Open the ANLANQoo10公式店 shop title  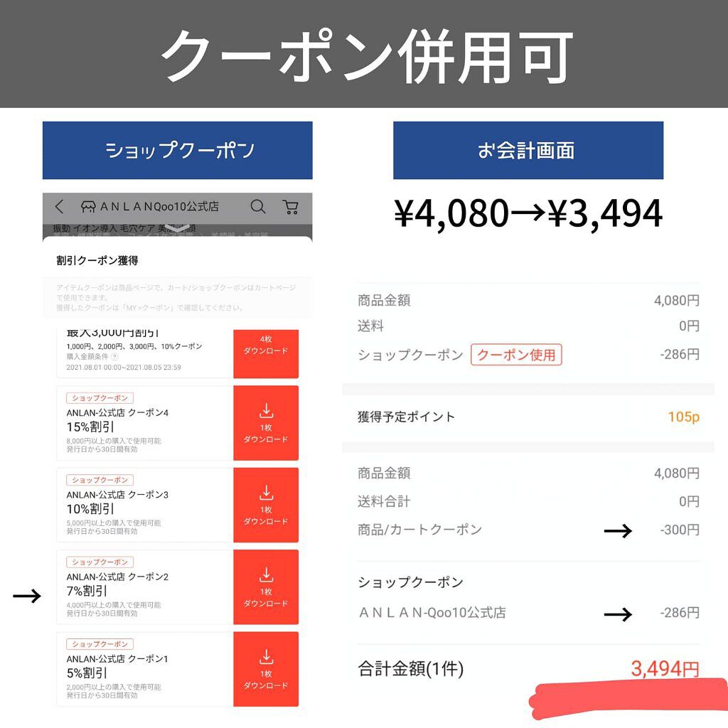pyautogui.click(x=159, y=207)
